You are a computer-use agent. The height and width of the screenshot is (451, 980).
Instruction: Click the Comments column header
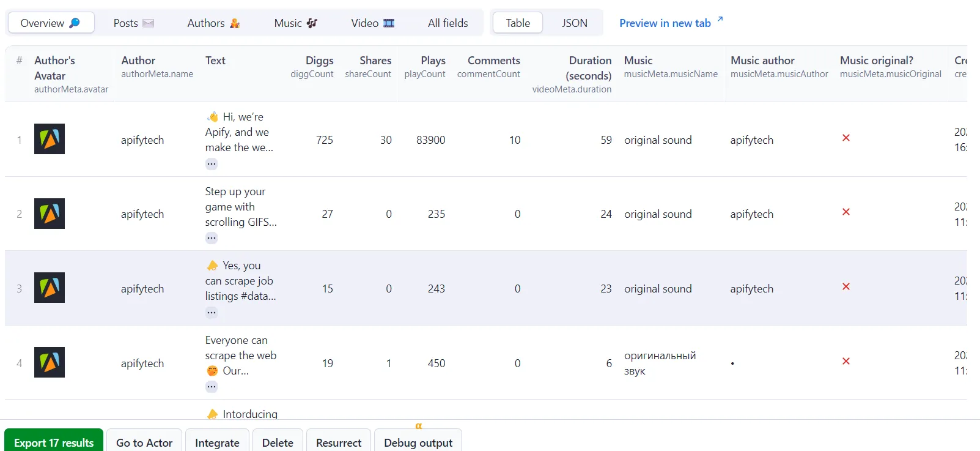point(488,67)
